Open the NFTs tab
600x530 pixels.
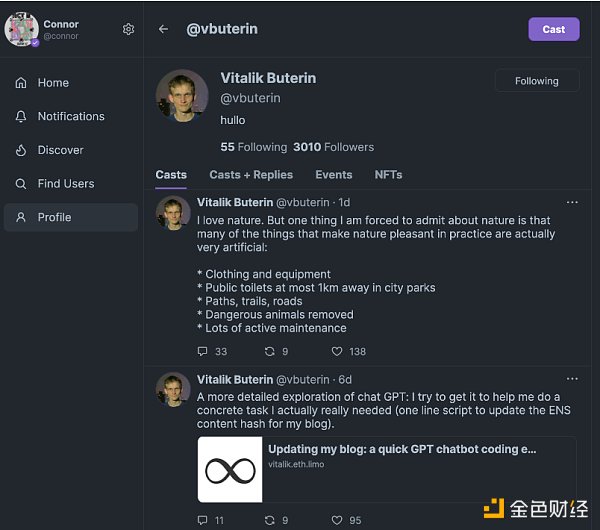pyautogui.click(x=388, y=174)
